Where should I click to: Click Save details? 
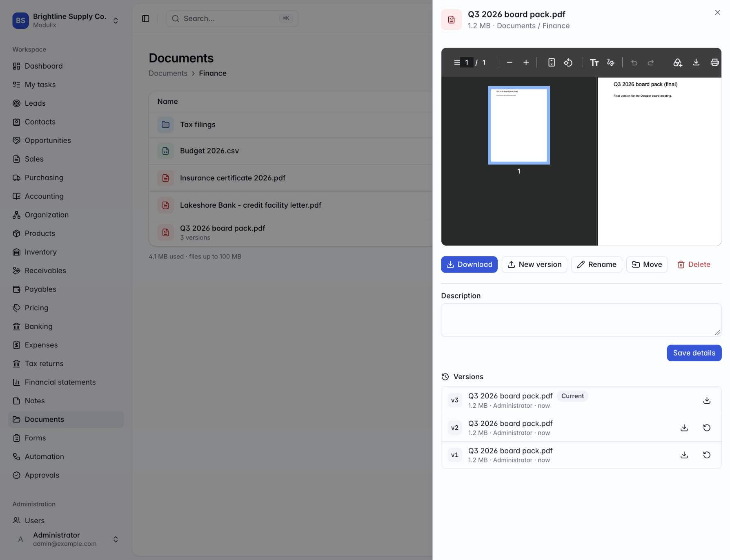click(694, 353)
